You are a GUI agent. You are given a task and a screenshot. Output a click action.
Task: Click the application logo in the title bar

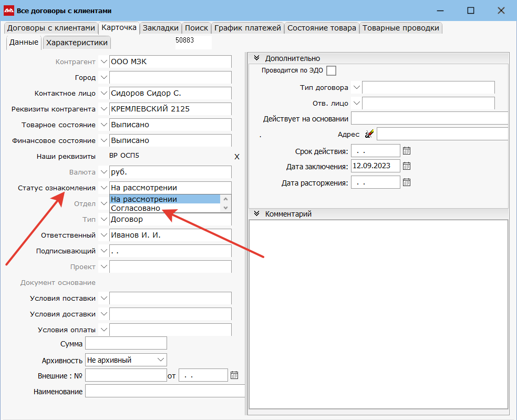8,11
